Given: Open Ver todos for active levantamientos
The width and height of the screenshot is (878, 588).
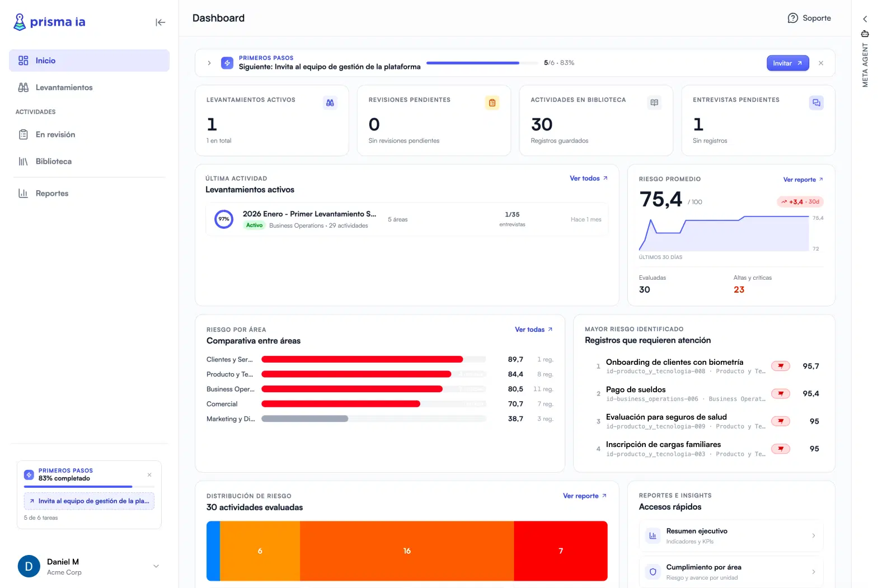Looking at the screenshot, I should click(x=589, y=178).
